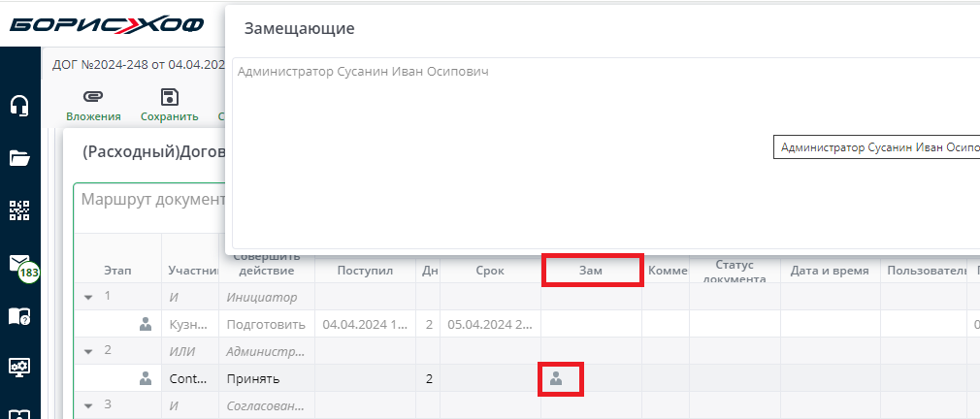Collapse stage 3 Согласован group
This screenshot has width=980, height=419.
click(x=88, y=405)
